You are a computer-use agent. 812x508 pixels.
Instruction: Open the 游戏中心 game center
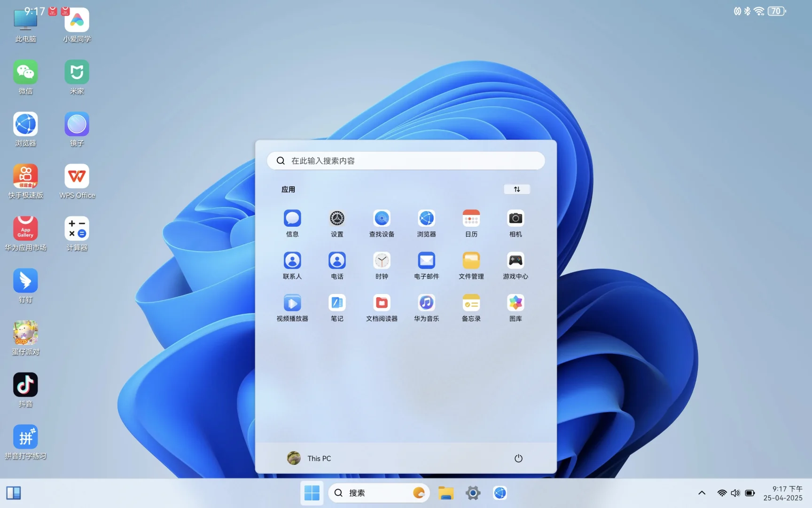515,260
